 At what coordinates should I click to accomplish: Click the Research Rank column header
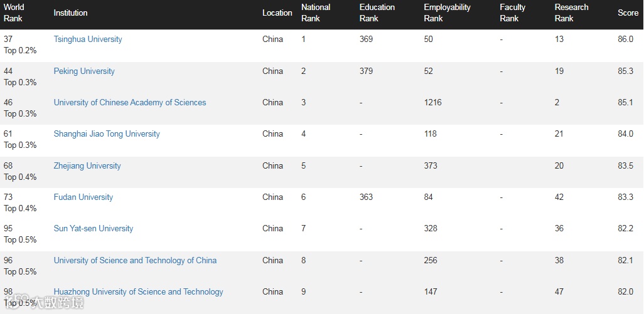tap(571, 13)
